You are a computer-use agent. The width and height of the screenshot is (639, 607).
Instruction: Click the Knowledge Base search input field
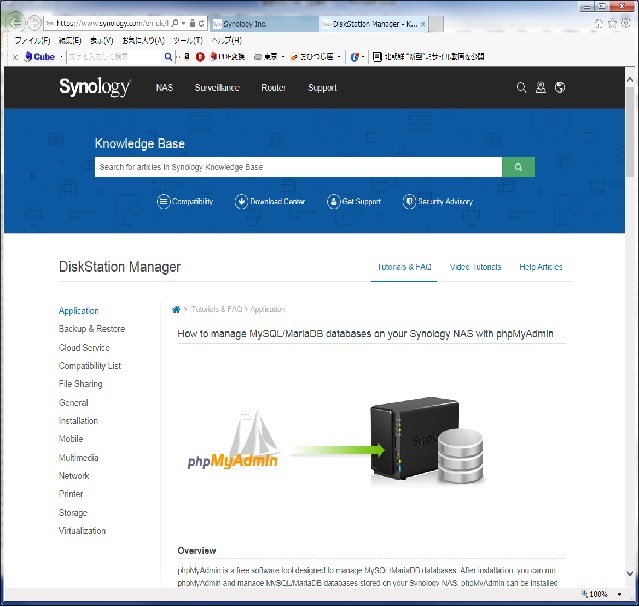[298, 167]
